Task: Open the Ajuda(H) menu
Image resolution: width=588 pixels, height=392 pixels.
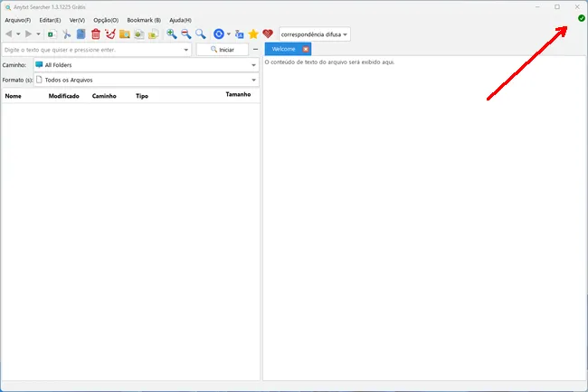Action: (x=180, y=20)
